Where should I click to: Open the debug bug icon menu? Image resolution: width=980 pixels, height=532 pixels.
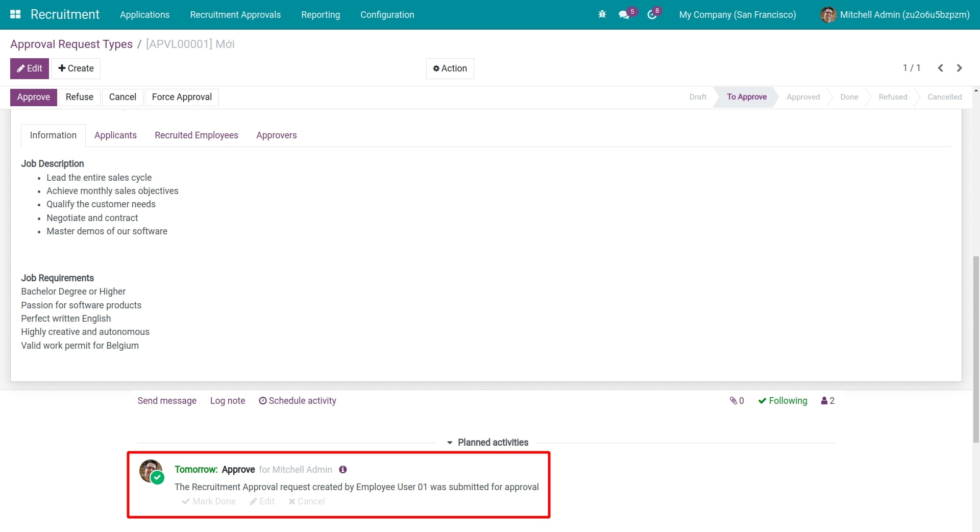[602, 14]
